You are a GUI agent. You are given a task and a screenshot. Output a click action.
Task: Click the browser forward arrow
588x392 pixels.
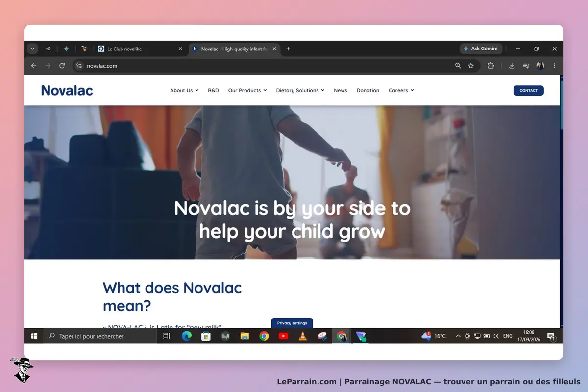point(48,66)
